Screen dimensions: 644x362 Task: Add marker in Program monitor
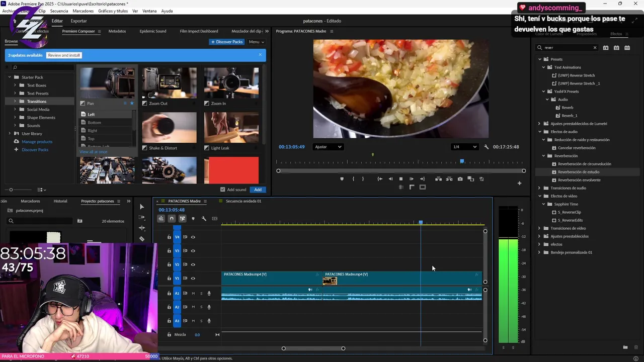[x=342, y=179]
